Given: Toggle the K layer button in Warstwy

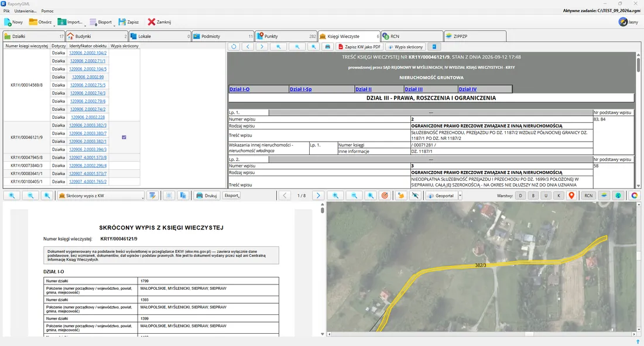Looking at the screenshot, I should tap(559, 196).
